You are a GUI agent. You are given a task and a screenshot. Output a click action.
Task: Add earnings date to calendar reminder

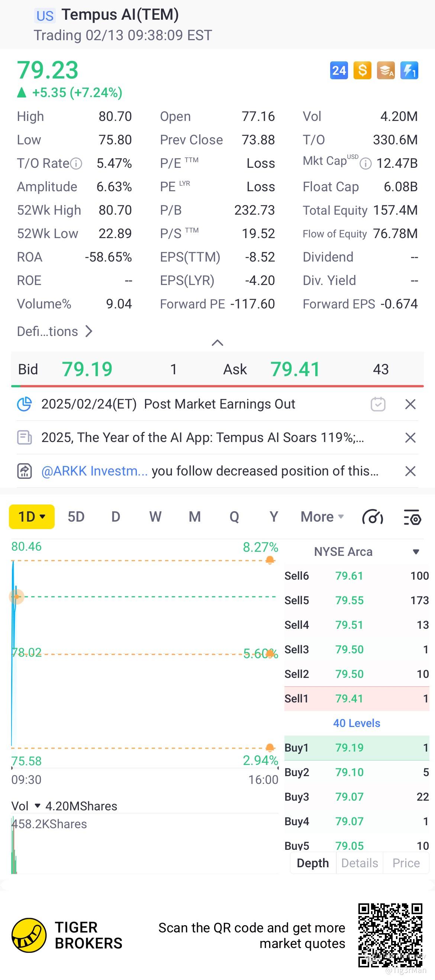click(x=378, y=404)
